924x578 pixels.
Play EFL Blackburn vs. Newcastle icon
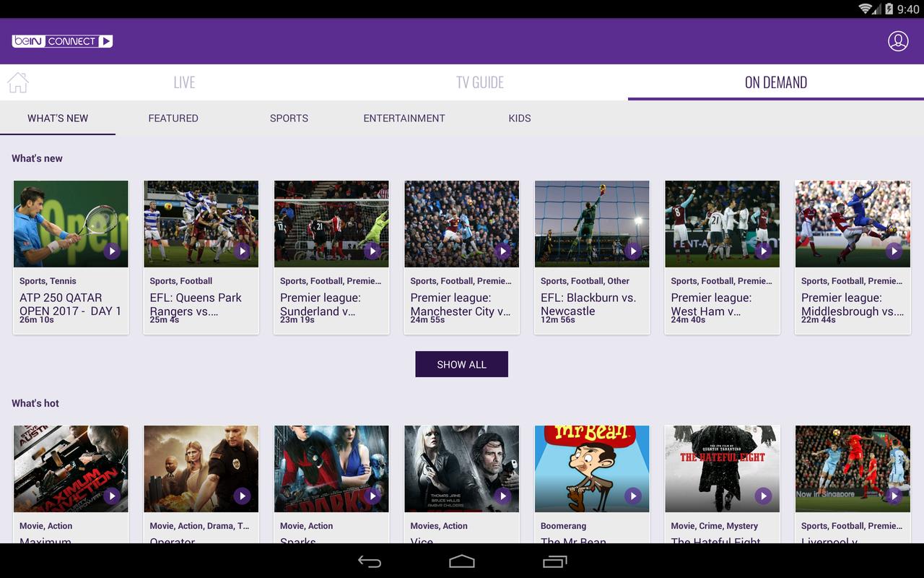coord(632,251)
